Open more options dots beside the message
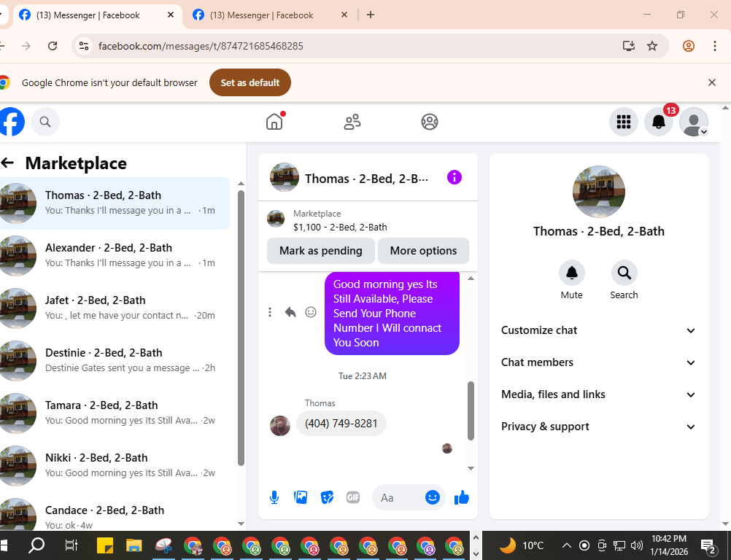The width and height of the screenshot is (731, 560). click(269, 312)
